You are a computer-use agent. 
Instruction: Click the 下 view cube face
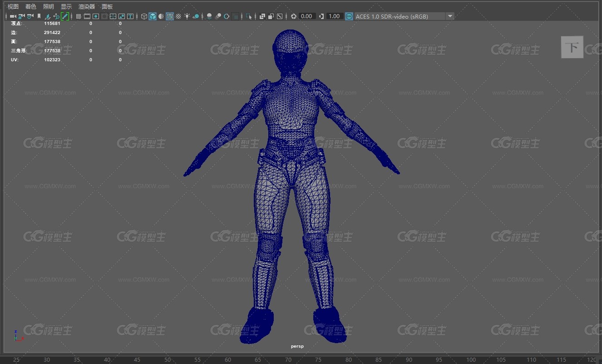click(572, 47)
